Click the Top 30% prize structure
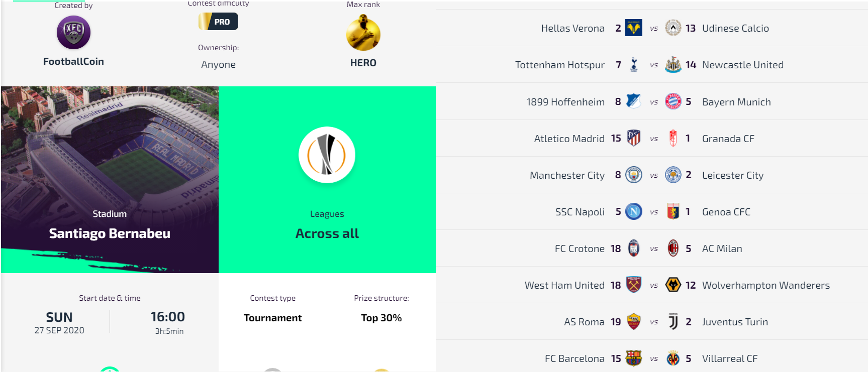Screen dimensions: 868x372 pos(381,318)
